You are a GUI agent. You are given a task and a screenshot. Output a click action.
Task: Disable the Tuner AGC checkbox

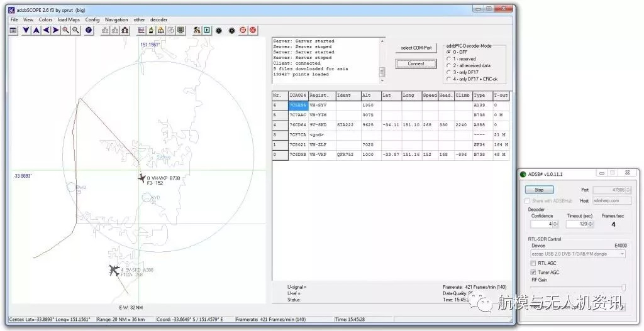(x=533, y=272)
